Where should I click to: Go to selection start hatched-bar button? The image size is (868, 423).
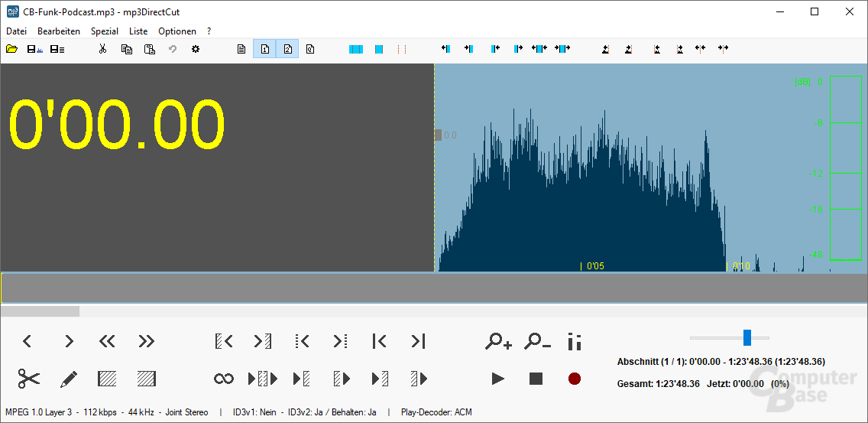[x=224, y=341]
